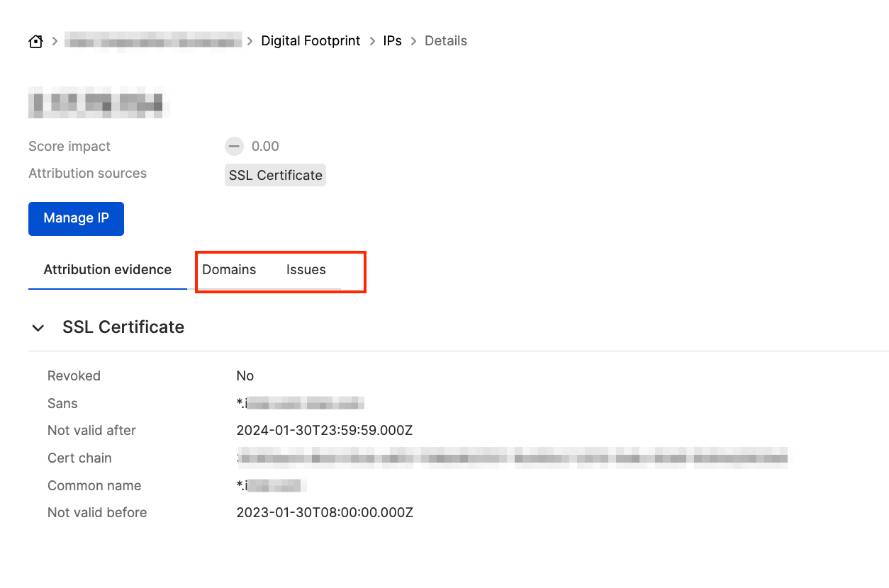The image size is (889, 588).
Task: Select the Revoked value No
Action: point(245,376)
